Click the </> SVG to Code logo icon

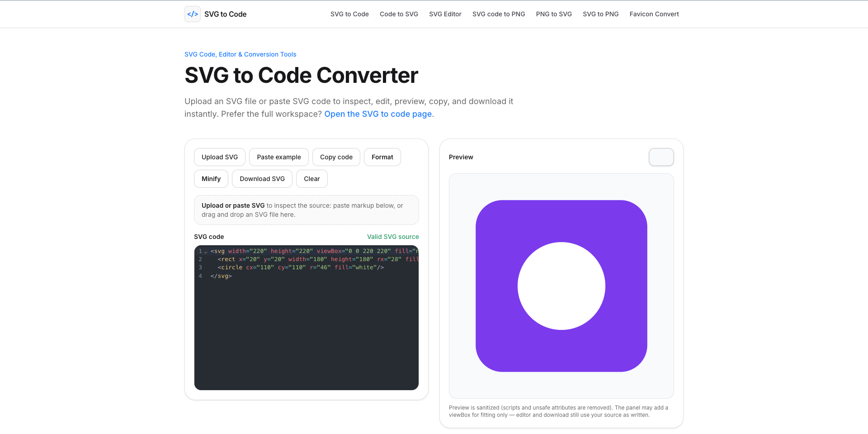pos(192,14)
